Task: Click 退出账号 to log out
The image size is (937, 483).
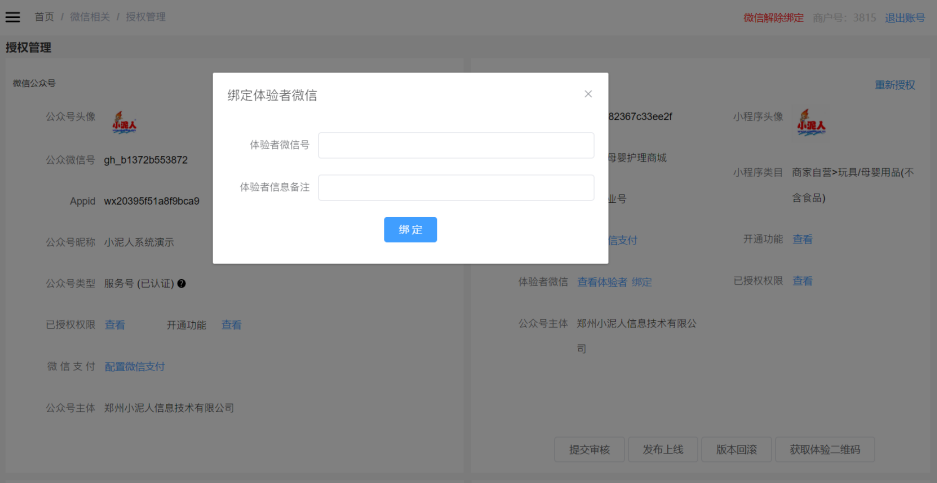Action: 904,18
